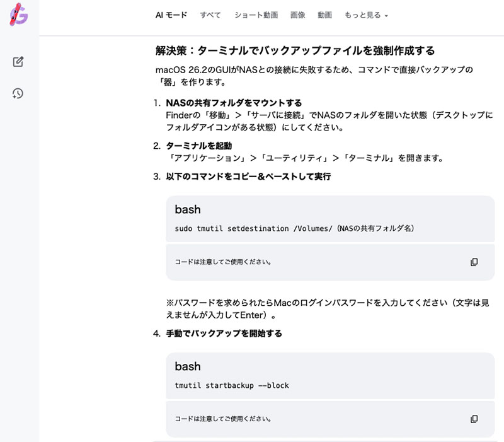Screen dimensions: 504x442
Task: Copy the tmutil startbackup code
Action: (x=474, y=419)
